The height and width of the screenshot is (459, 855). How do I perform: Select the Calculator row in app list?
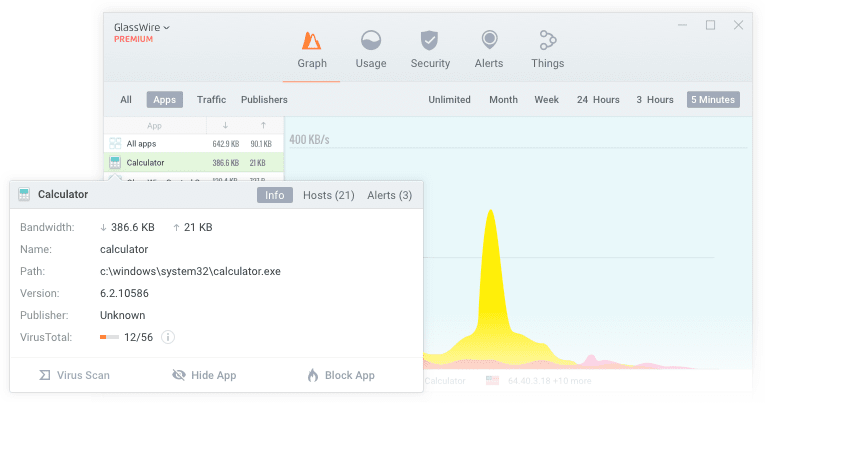194,162
